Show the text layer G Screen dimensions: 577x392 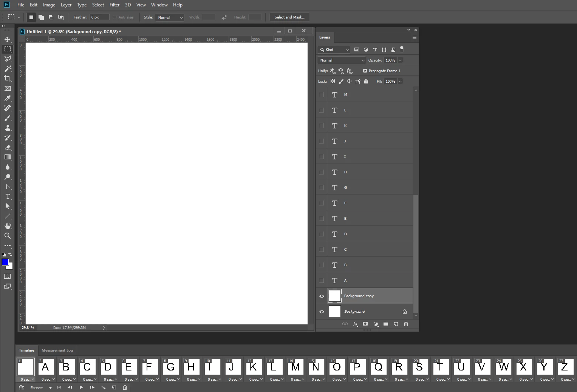(322, 188)
